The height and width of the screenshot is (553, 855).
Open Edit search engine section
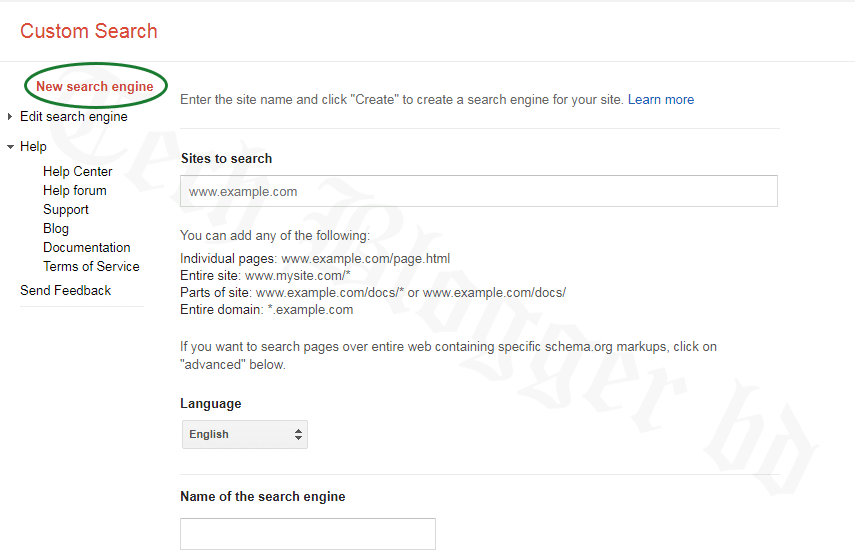point(74,117)
